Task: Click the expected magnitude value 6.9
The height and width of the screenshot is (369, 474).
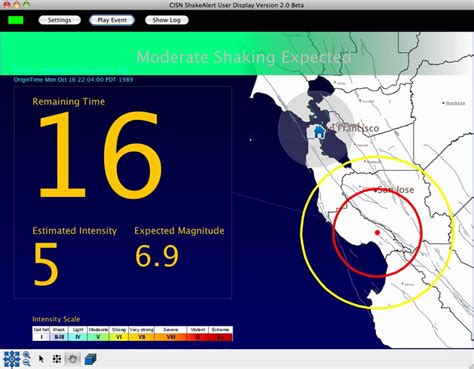Action: pos(157,256)
